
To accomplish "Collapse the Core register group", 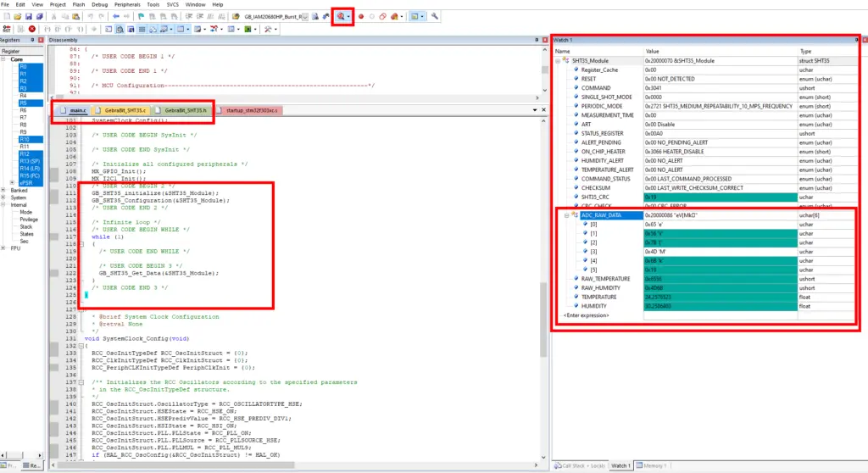I will click(3, 59).
